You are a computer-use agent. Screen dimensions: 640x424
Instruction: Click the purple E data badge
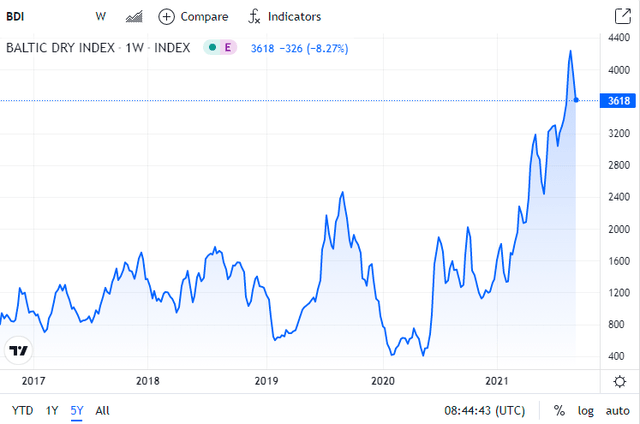coord(228,48)
